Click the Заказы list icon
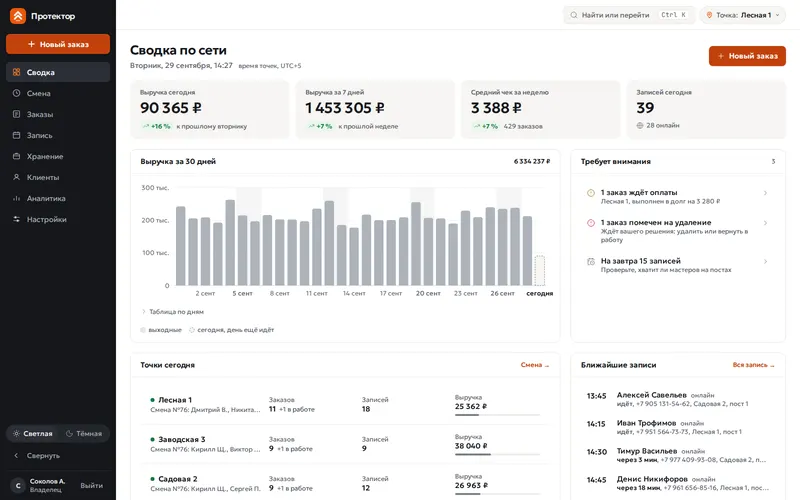The width and height of the screenshot is (800, 500). 16,114
